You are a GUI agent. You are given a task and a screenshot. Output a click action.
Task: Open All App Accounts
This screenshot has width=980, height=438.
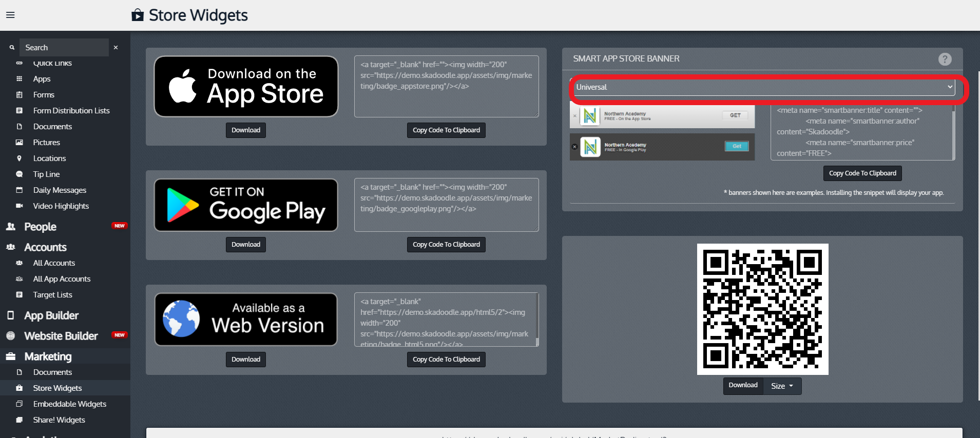click(62, 279)
